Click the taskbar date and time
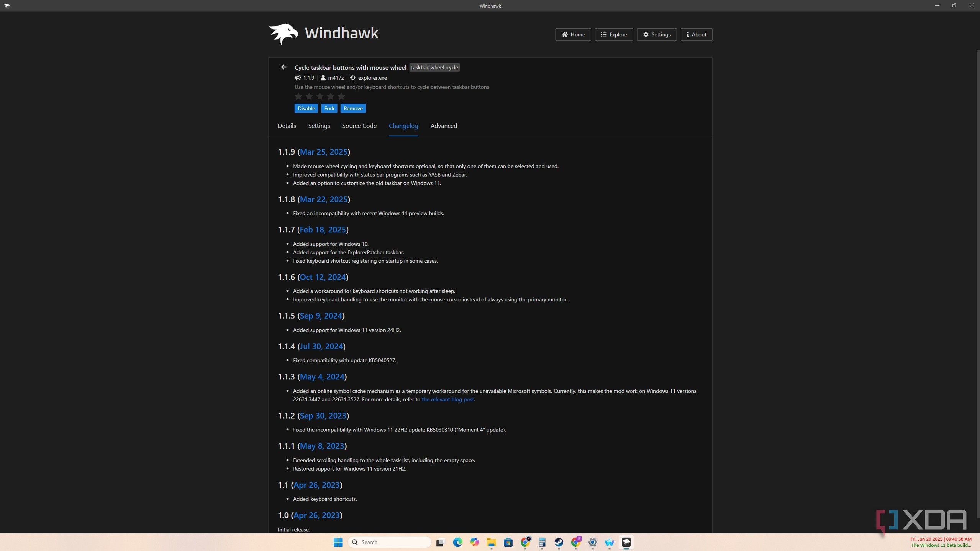 941,539
